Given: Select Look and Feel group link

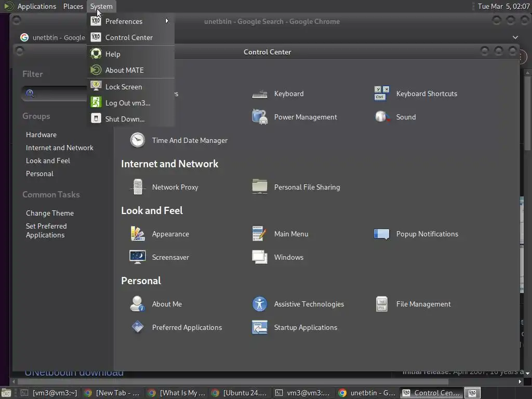Looking at the screenshot, I should (48, 161).
